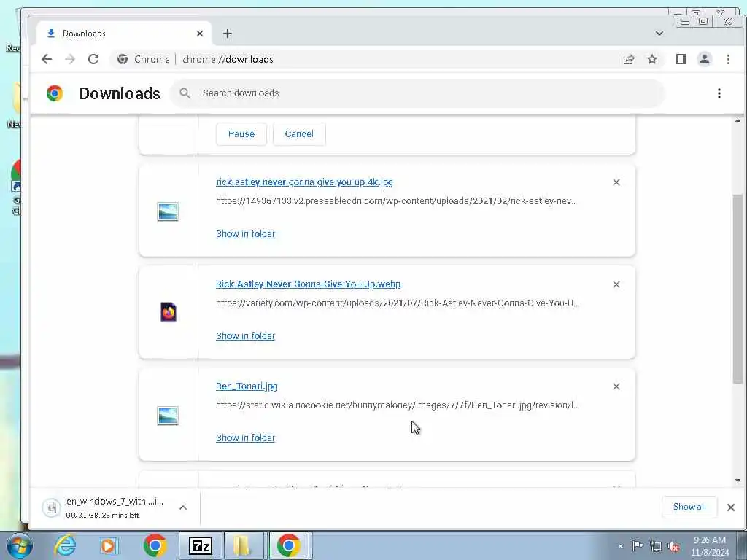The image size is (747, 560).
Task: Open Rick-Astley-Never-Gonna-Give-You-Up.webp file link
Action: click(309, 284)
